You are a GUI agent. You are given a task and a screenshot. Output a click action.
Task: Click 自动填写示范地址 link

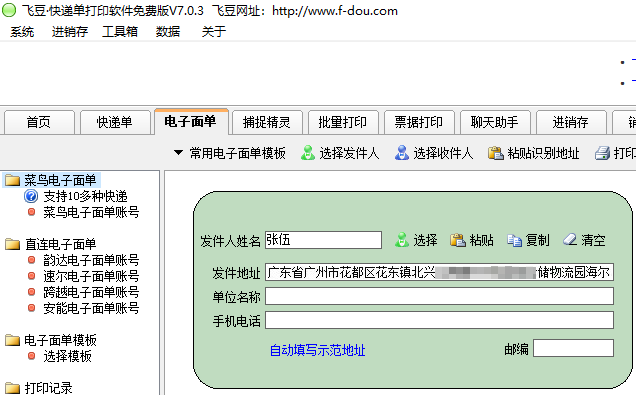(x=318, y=350)
